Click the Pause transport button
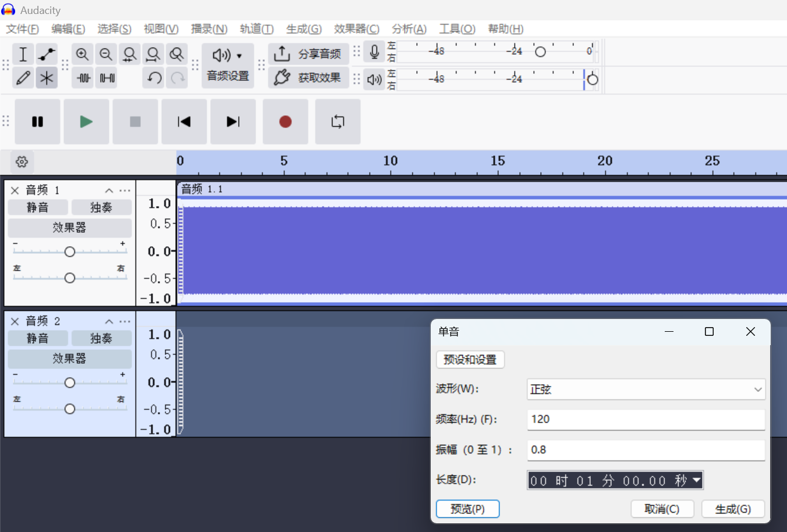The image size is (787, 532). [38, 122]
